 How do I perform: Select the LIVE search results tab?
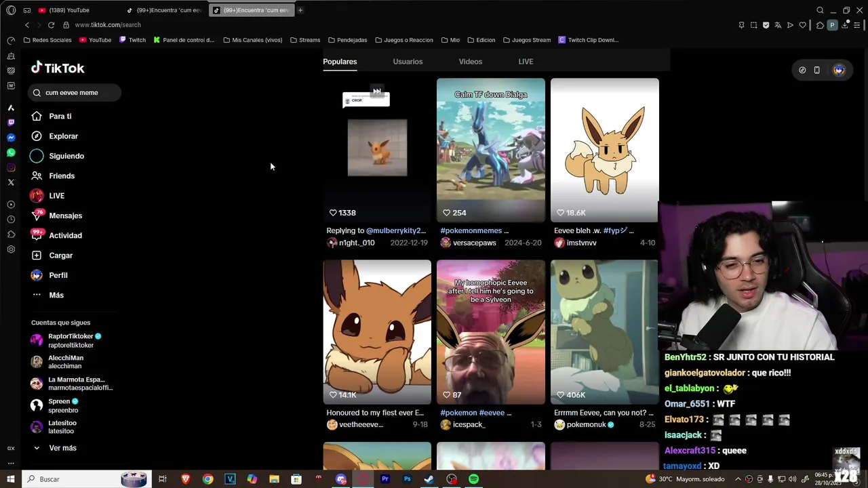pyautogui.click(x=526, y=62)
